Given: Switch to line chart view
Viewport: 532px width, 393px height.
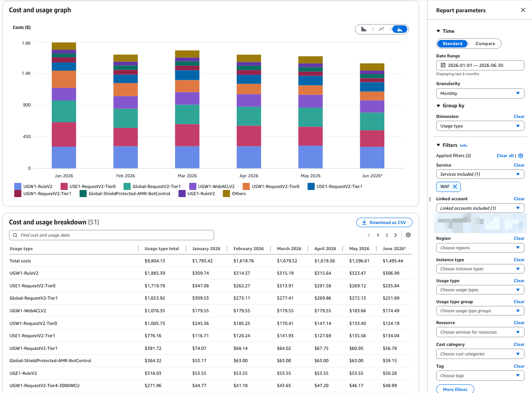Looking at the screenshot, I should coord(382,29).
